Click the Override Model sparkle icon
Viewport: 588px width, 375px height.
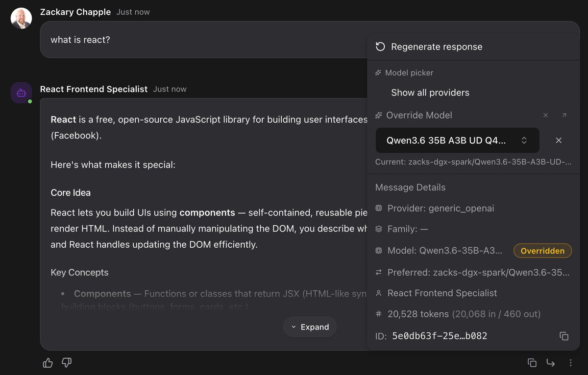coord(378,116)
